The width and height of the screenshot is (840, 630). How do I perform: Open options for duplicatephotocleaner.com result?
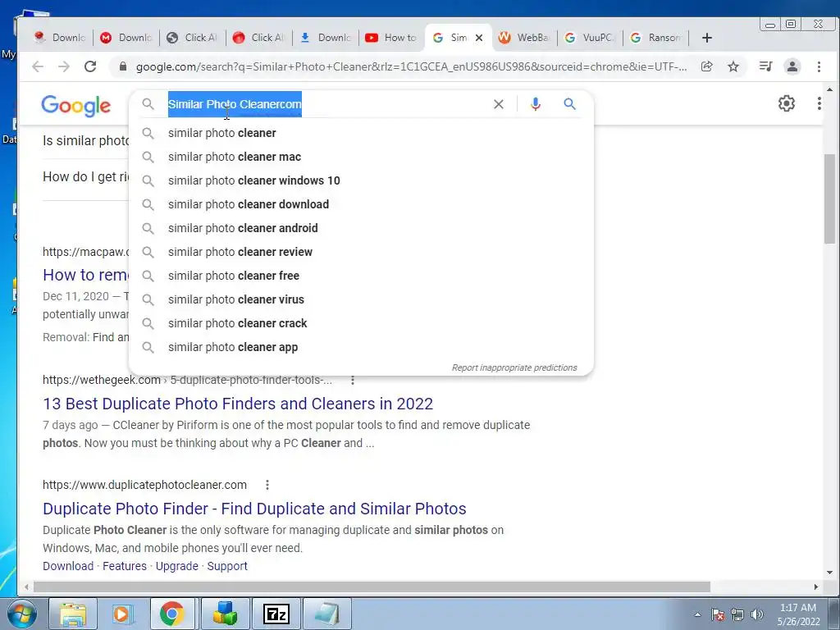267,485
